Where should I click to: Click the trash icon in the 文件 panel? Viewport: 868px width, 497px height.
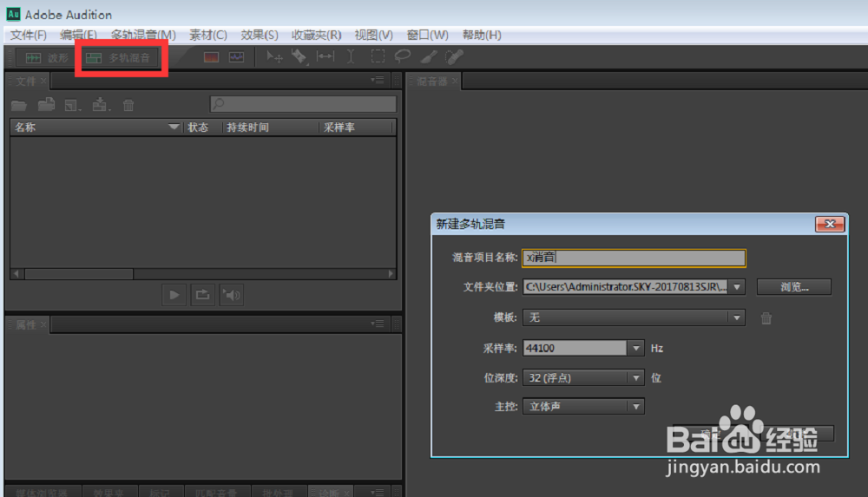pos(128,105)
